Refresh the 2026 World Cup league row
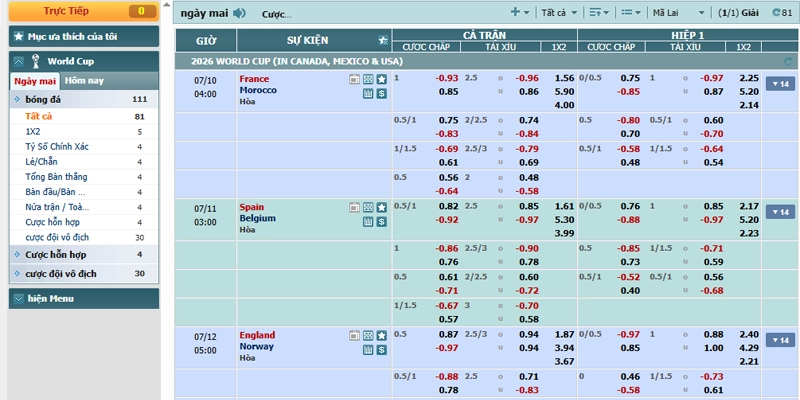Image resolution: width=800 pixels, height=400 pixels. [788, 62]
